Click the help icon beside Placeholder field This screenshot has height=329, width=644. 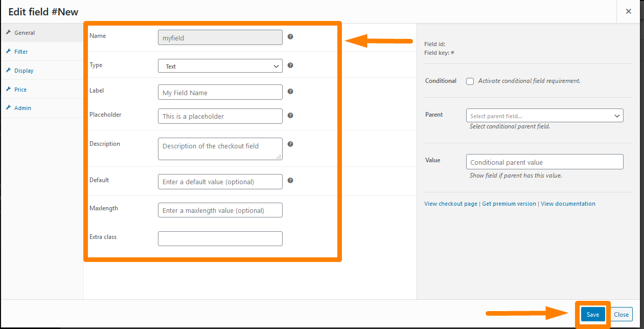pyautogui.click(x=290, y=116)
